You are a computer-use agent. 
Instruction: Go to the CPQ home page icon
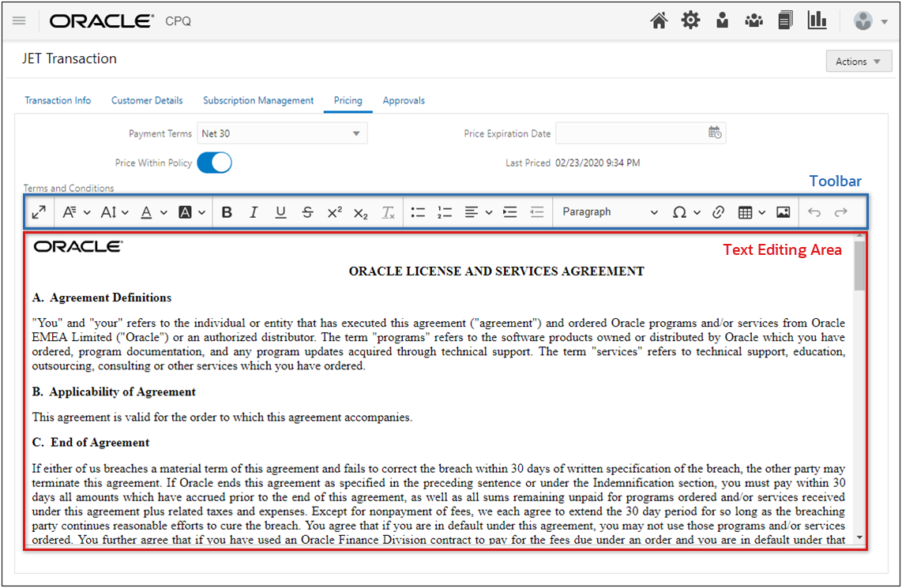pyautogui.click(x=659, y=20)
